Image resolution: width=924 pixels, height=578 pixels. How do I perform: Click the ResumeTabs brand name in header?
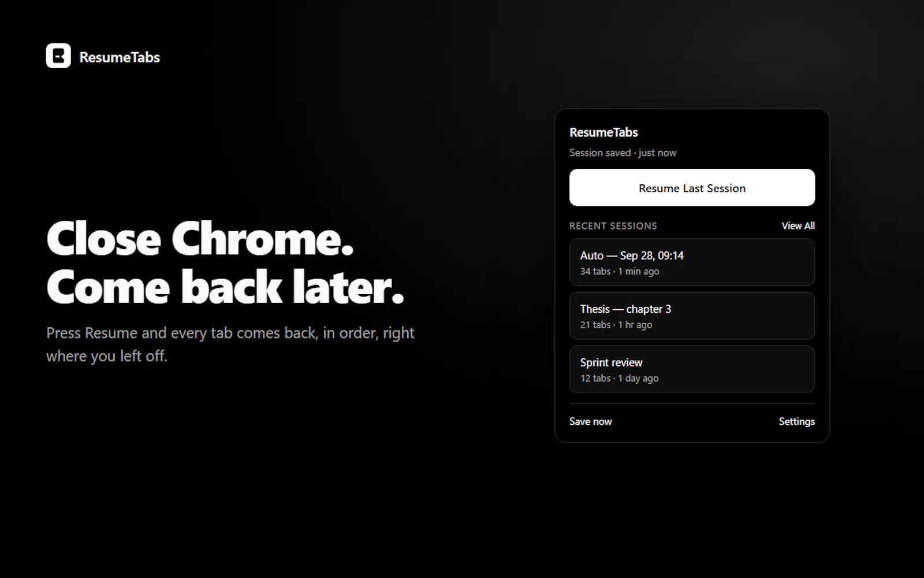pyautogui.click(x=120, y=57)
